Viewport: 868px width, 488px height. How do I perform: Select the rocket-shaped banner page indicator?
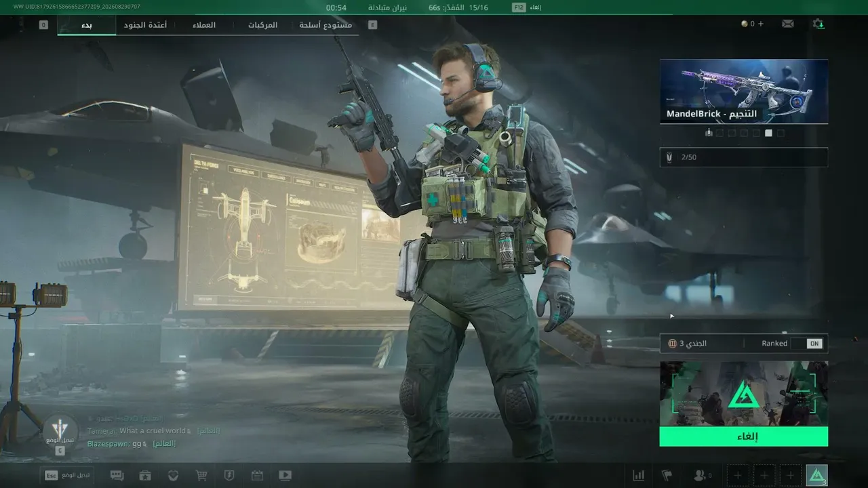[x=709, y=133]
